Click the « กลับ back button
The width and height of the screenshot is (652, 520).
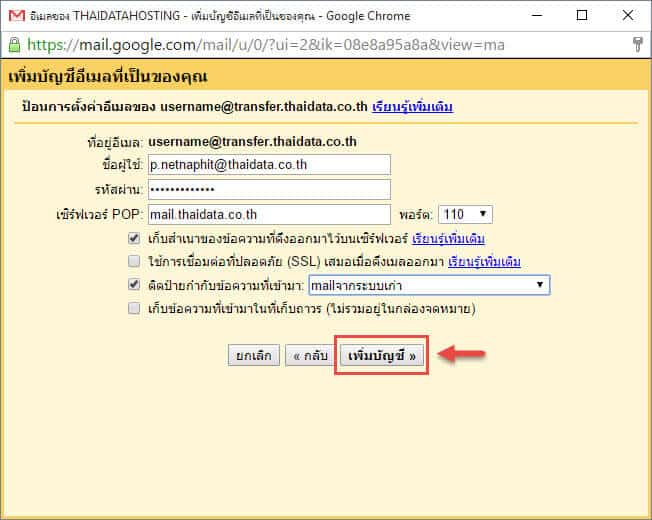(x=310, y=356)
